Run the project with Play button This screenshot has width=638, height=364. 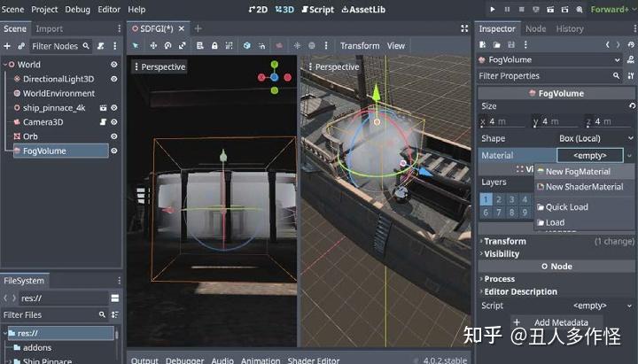(493, 9)
